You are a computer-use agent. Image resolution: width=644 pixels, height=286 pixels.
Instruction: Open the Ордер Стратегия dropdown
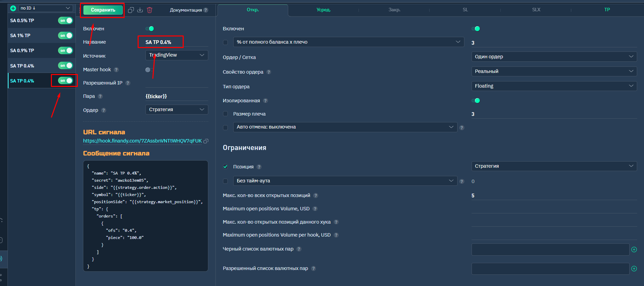tap(177, 109)
